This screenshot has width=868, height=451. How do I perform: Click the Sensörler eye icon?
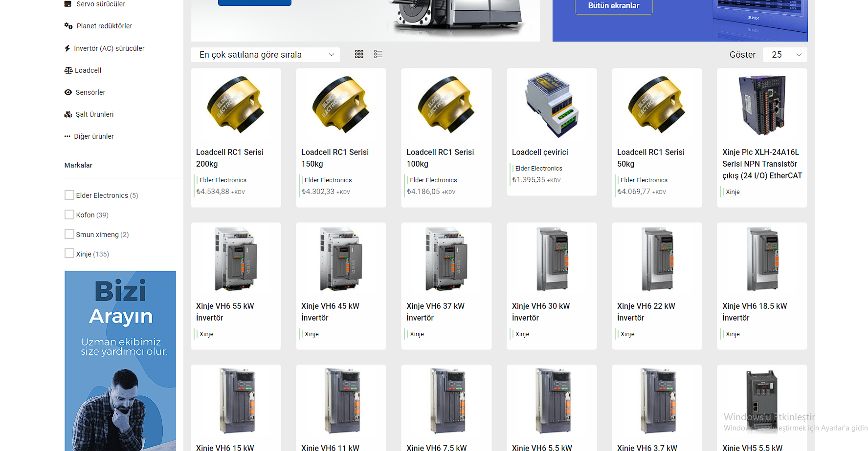coord(68,92)
